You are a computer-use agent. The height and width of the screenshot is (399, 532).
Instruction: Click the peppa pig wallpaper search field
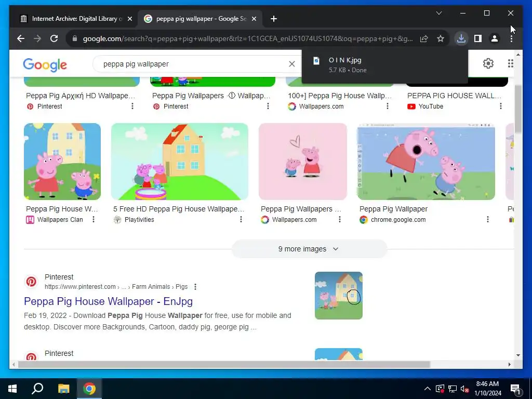pyautogui.click(x=193, y=64)
